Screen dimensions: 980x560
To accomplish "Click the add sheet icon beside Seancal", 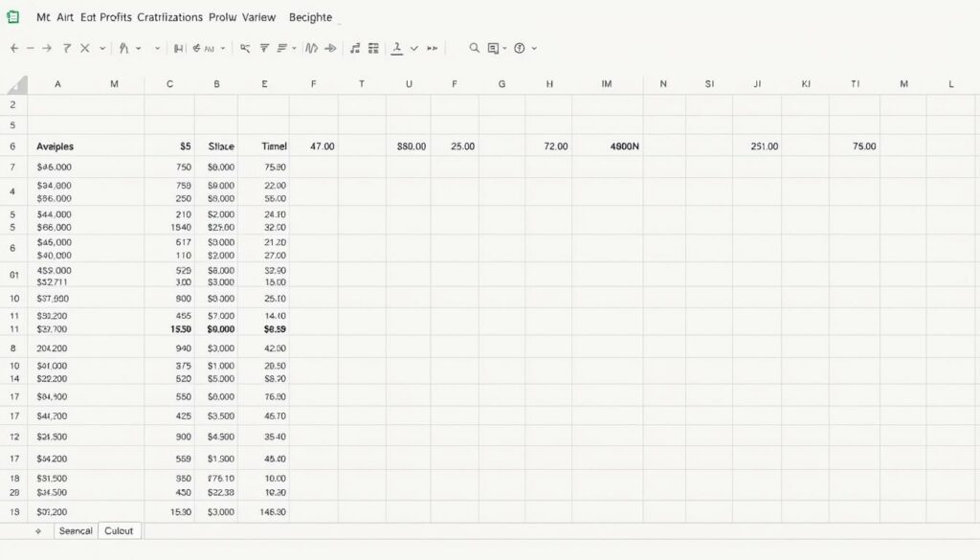I will (x=38, y=531).
